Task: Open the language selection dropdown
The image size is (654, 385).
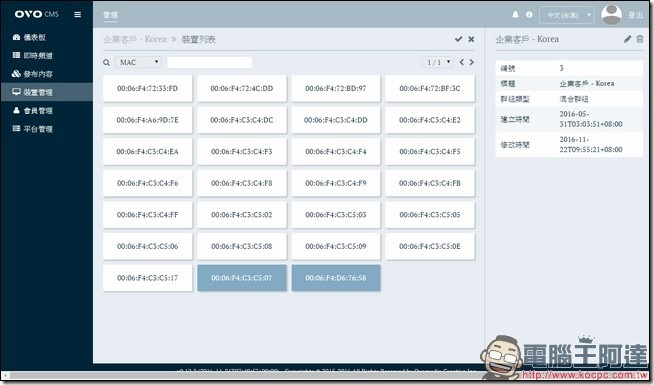Action: click(566, 15)
